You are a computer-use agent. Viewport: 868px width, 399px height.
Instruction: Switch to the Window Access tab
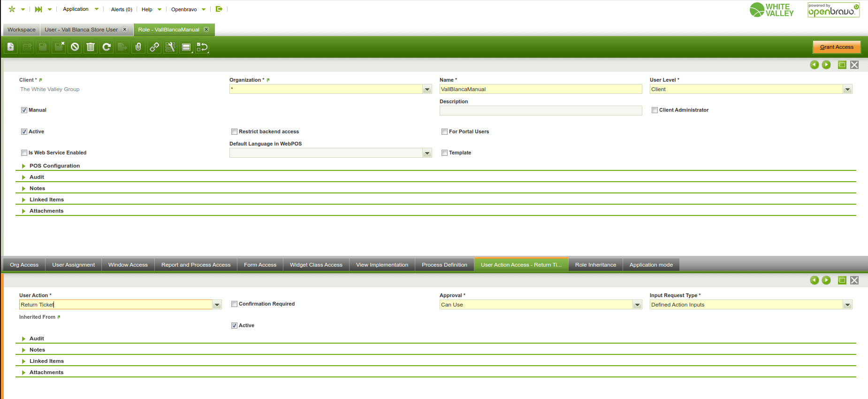(128, 265)
